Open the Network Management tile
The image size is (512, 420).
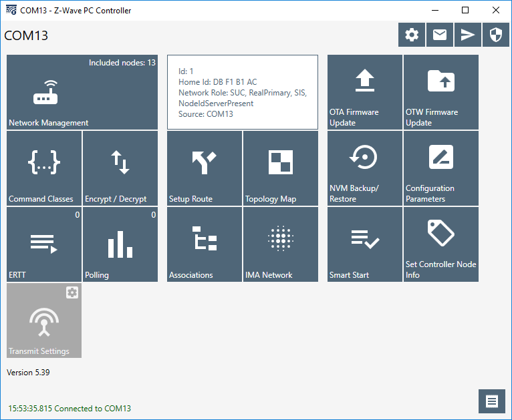(82, 92)
